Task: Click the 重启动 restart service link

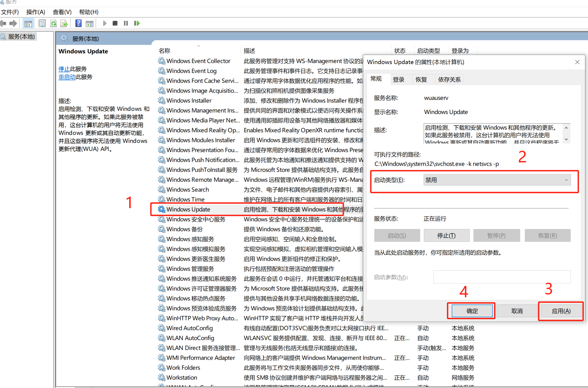Action: pyautogui.click(x=67, y=77)
